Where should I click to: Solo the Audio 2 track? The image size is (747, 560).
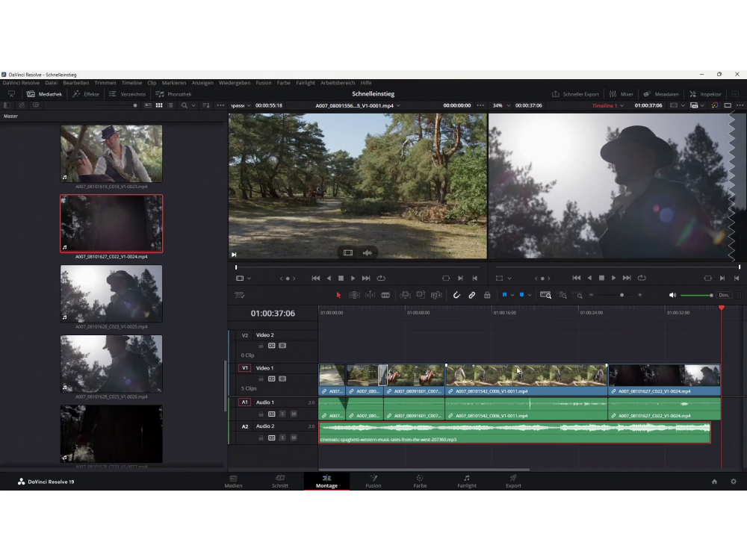coord(283,438)
